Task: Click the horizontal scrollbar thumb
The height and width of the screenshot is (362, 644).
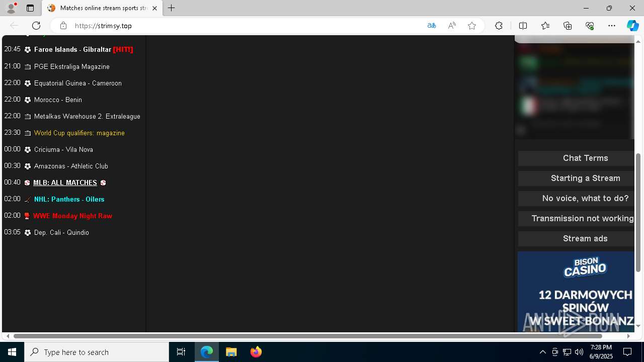Action: point(308,336)
